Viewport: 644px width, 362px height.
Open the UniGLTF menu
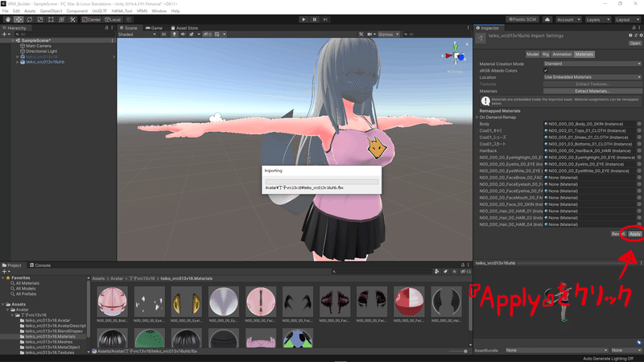[x=99, y=11]
